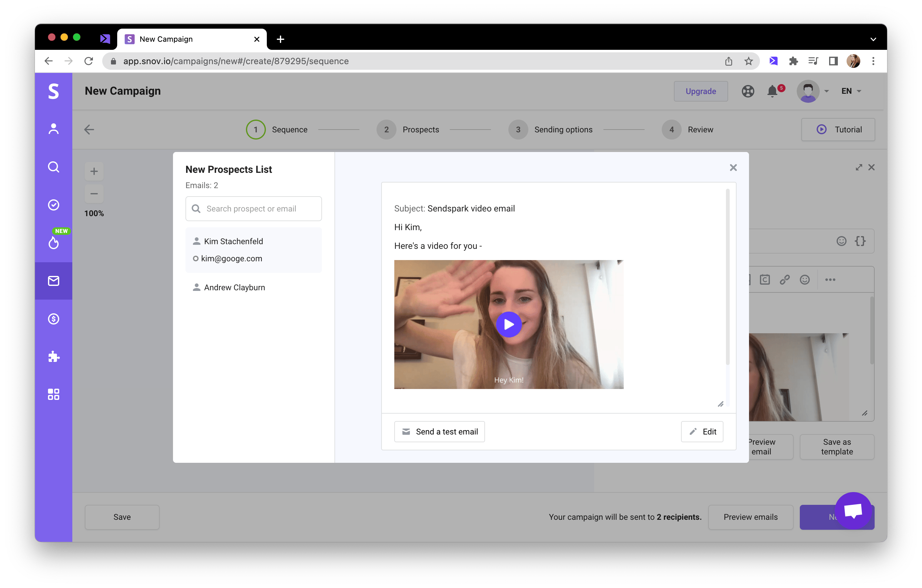
Task: Open the Prospects person icon in sidebar
Action: coord(54,129)
